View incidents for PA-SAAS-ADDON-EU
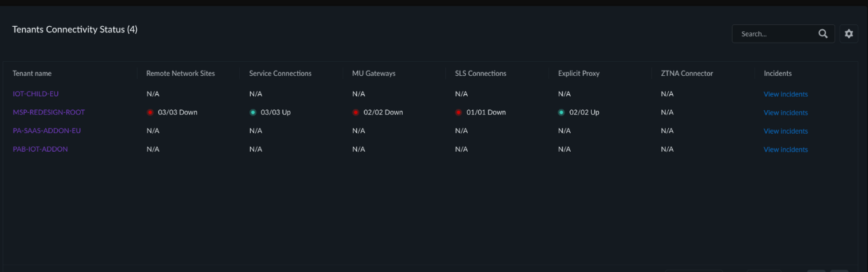868x272 pixels. click(x=786, y=131)
